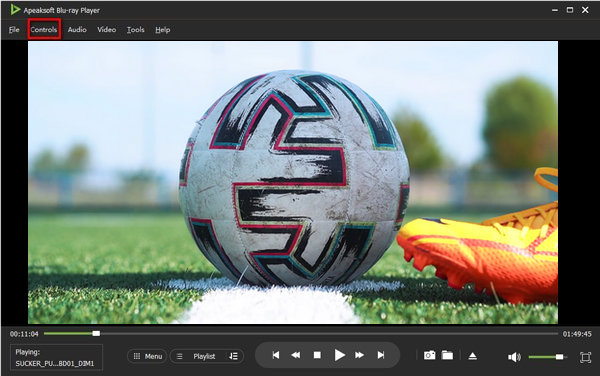The height and width of the screenshot is (376, 600).
Task: Skip to the next chapter
Action: click(x=381, y=355)
